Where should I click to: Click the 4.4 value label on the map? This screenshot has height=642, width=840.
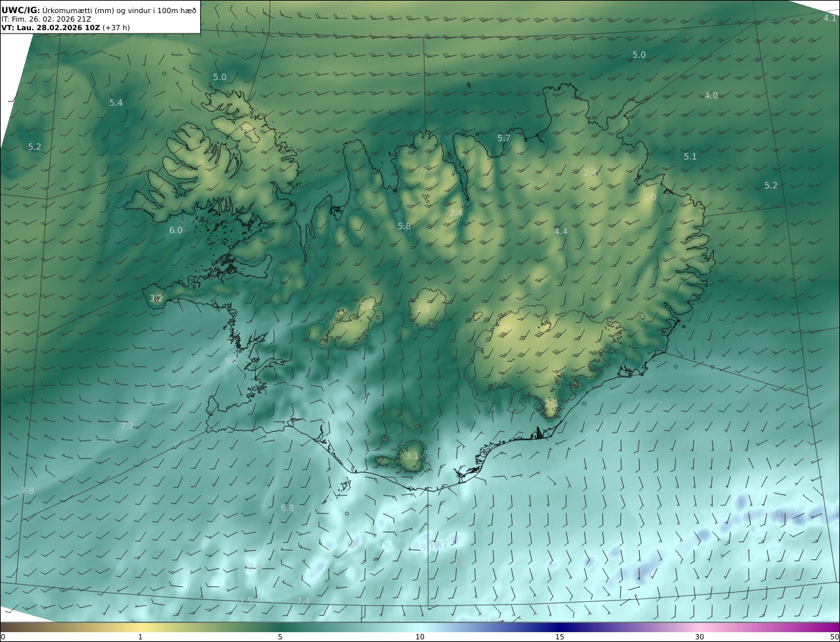point(561,232)
